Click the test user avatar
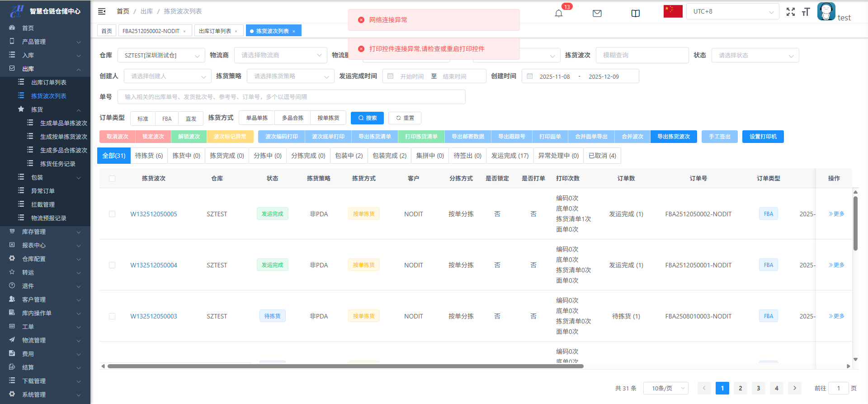Image resolution: width=868 pixels, height=404 pixels. pyautogui.click(x=826, y=12)
